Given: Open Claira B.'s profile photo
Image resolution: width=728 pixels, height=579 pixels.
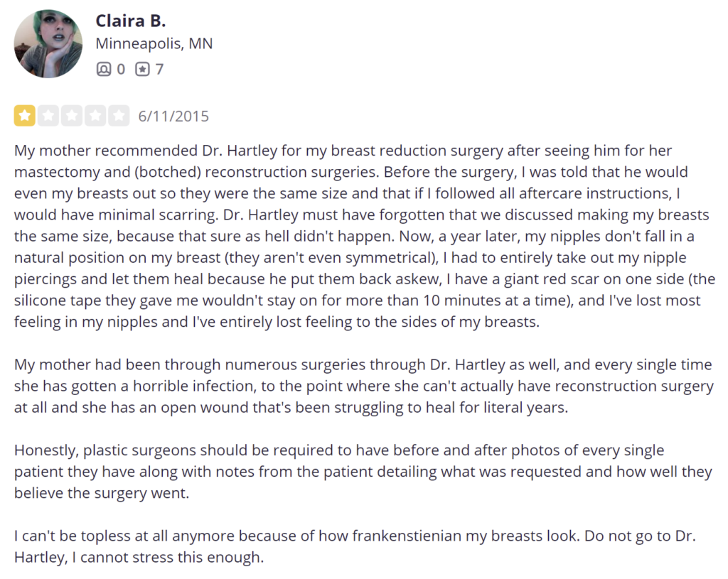Looking at the screenshot, I should pos(48,43).
